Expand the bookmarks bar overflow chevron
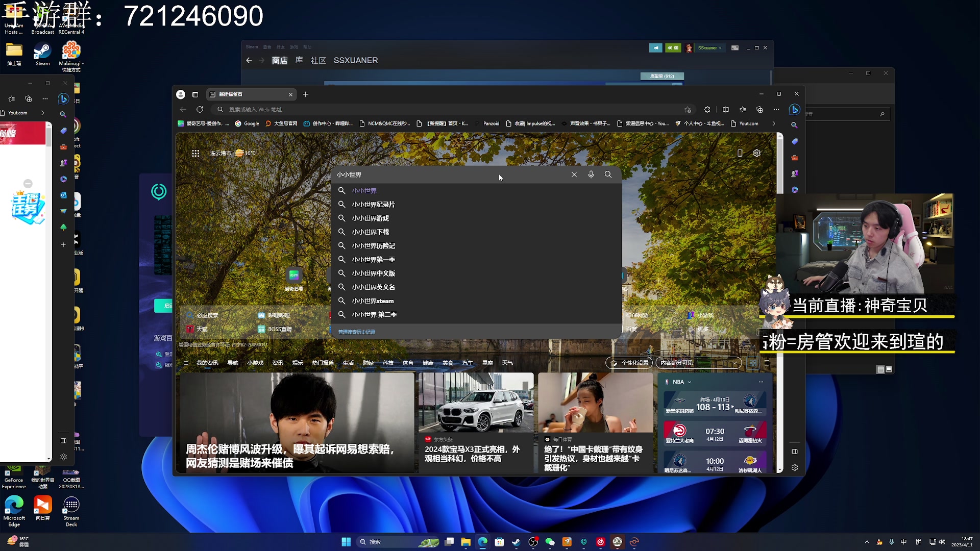Image resolution: width=980 pixels, height=551 pixels. tap(774, 123)
